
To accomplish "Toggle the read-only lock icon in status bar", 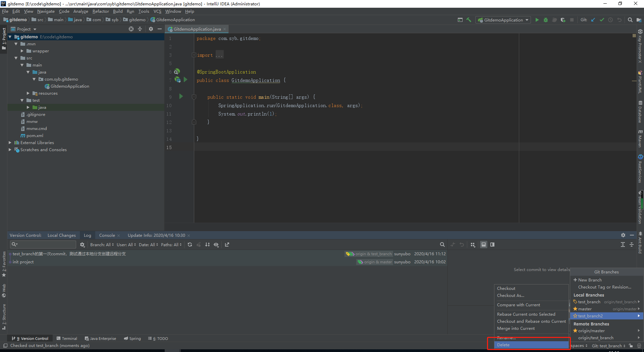I will [x=631, y=346].
